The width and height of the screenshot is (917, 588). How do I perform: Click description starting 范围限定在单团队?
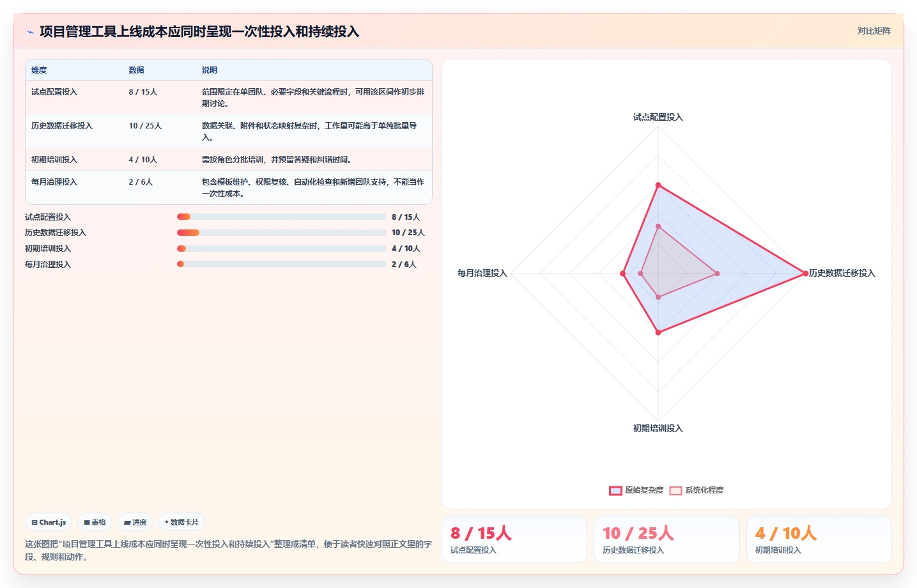coord(313,98)
